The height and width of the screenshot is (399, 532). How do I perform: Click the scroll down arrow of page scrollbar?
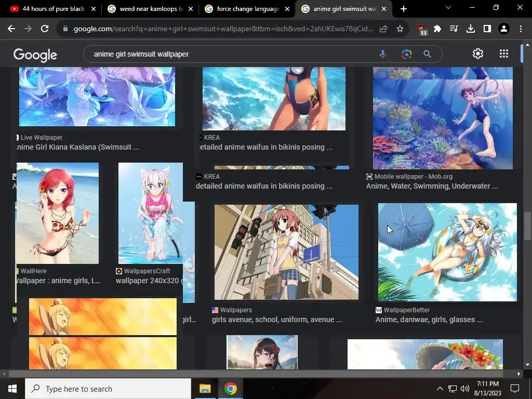(527, 365)
